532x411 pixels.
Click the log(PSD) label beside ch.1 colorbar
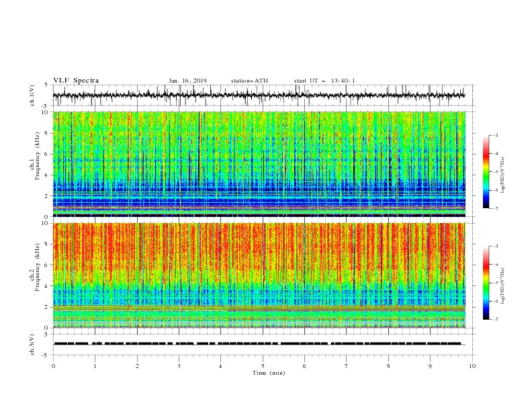(x=503, y=175)
